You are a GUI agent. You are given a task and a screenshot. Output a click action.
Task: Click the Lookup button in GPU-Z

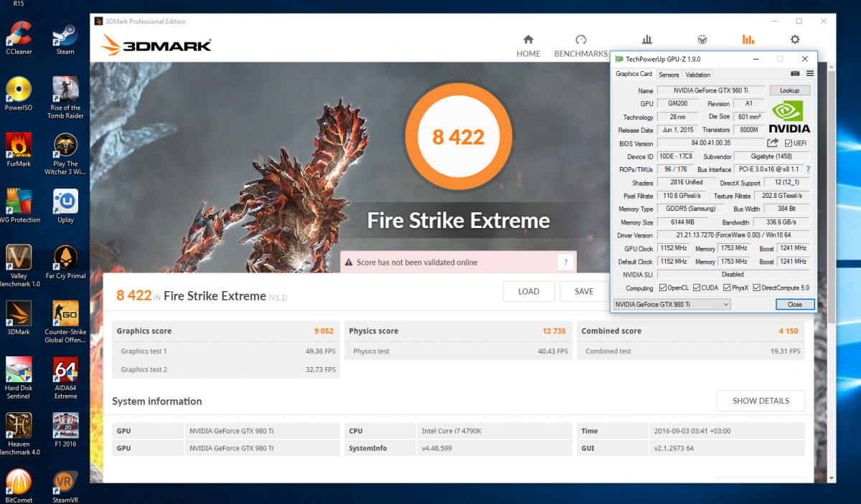tap(789, 90)
